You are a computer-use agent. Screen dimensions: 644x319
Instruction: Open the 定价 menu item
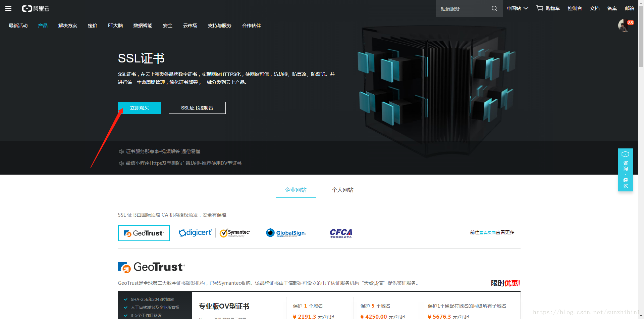[93, 26]
